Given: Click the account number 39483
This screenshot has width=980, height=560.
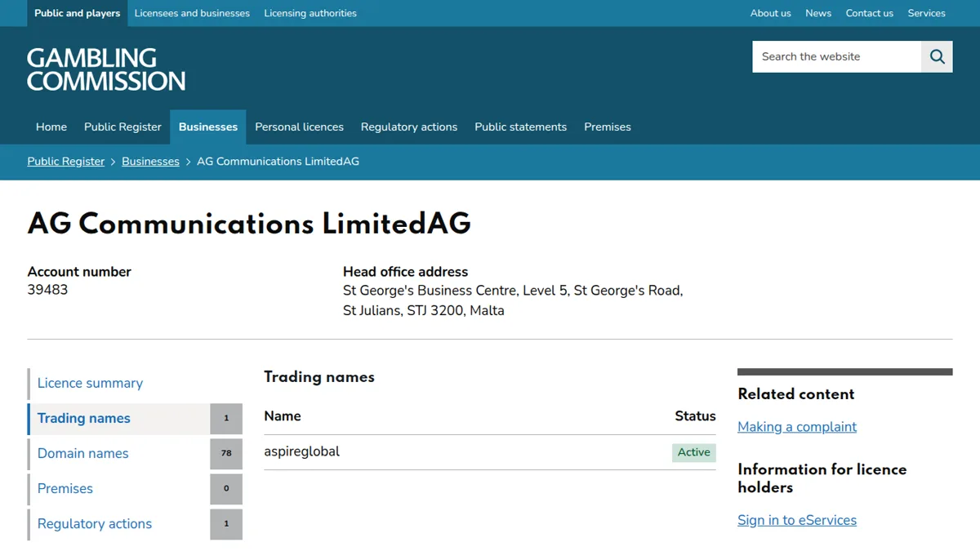Looking at the screenshot, I should pos(47,290).
